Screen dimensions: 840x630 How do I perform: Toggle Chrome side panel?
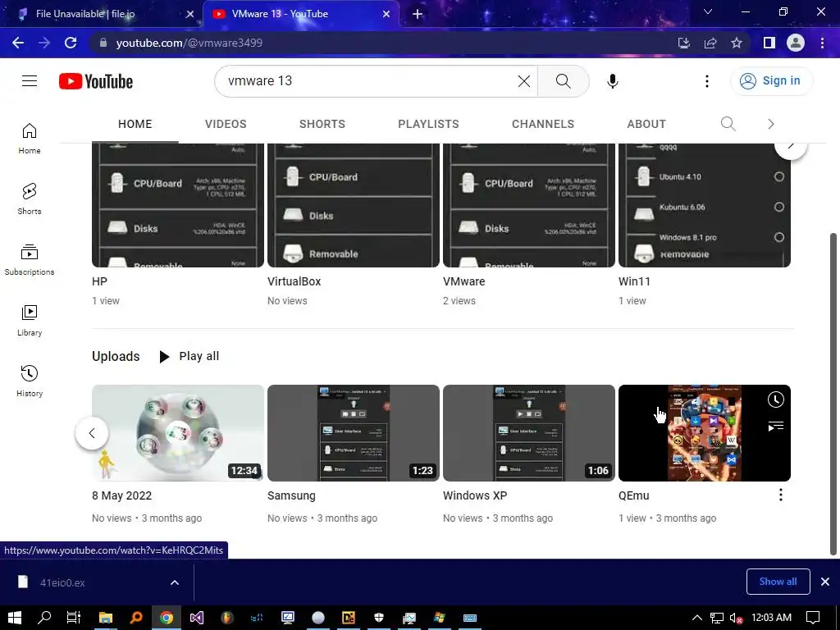[x=769, y=43]
